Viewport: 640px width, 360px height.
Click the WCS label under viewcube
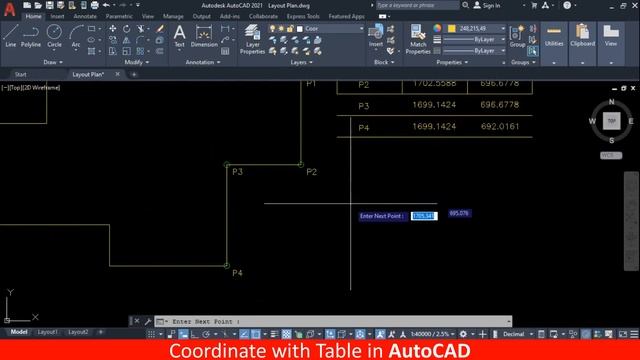point(611,156)
